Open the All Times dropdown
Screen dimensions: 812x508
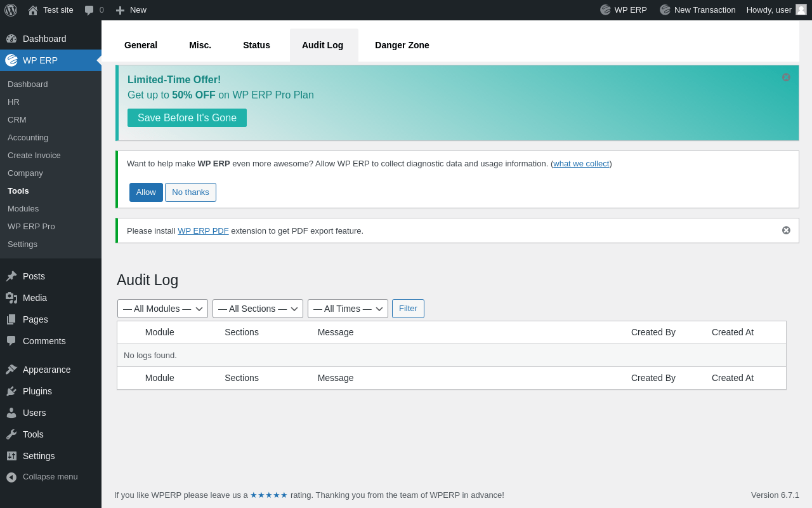[x=348, y=309]
